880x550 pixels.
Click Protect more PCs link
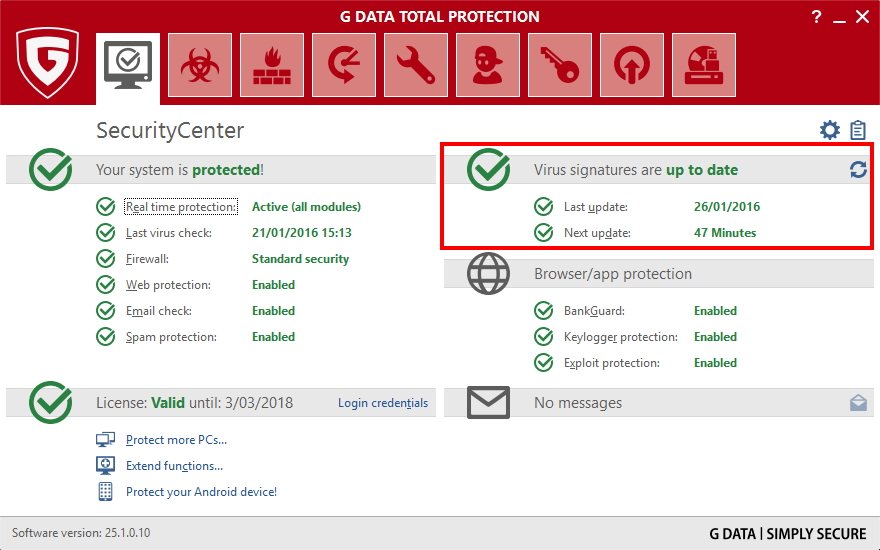pos(176,439)
